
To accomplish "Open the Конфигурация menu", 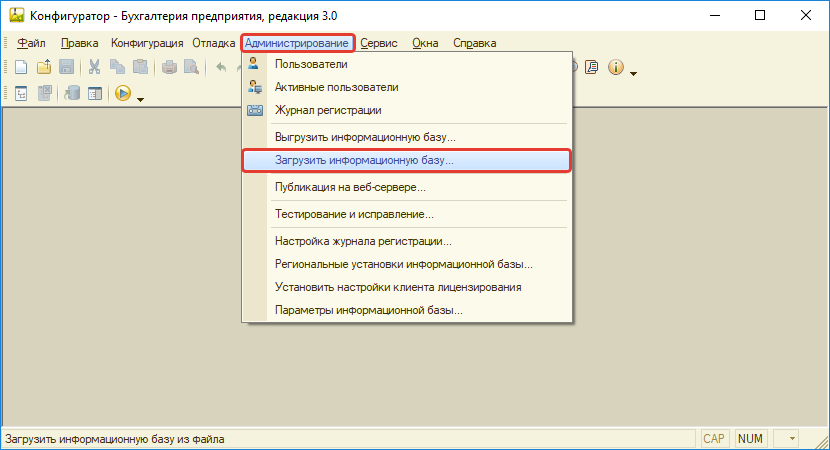I will coord(147,43).
